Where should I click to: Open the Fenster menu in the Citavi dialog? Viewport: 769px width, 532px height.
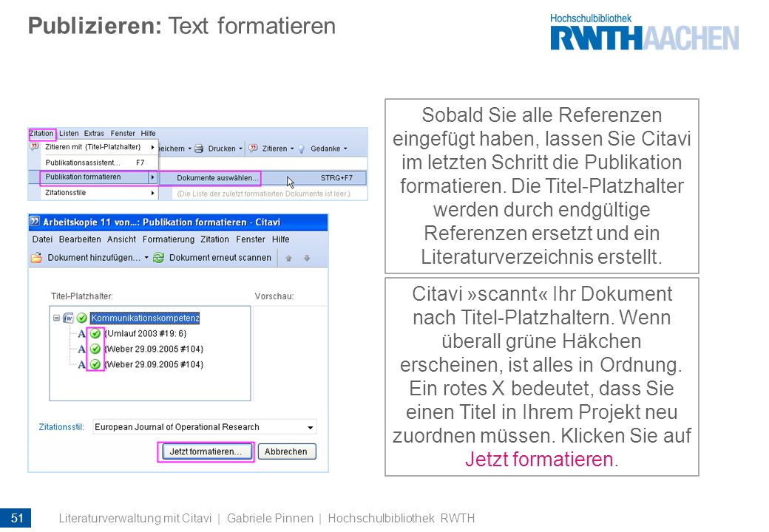[x=250, y=239]
